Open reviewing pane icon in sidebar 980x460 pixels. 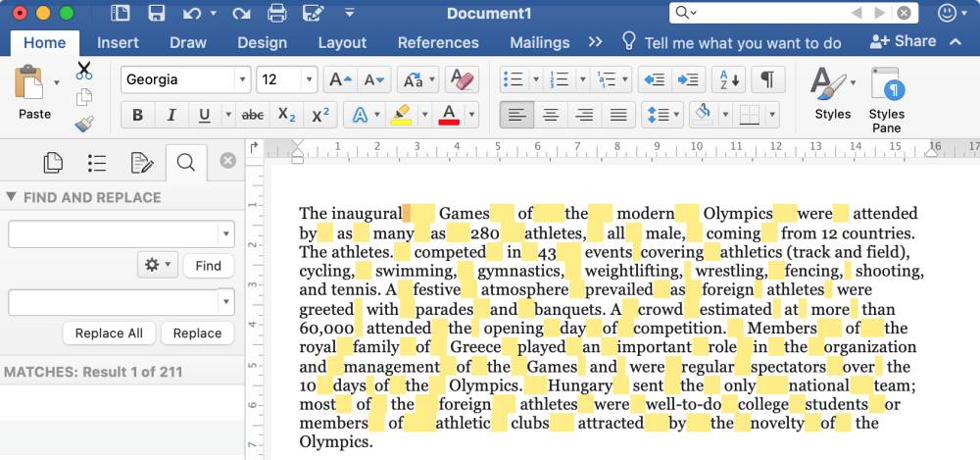coord(142,163)
